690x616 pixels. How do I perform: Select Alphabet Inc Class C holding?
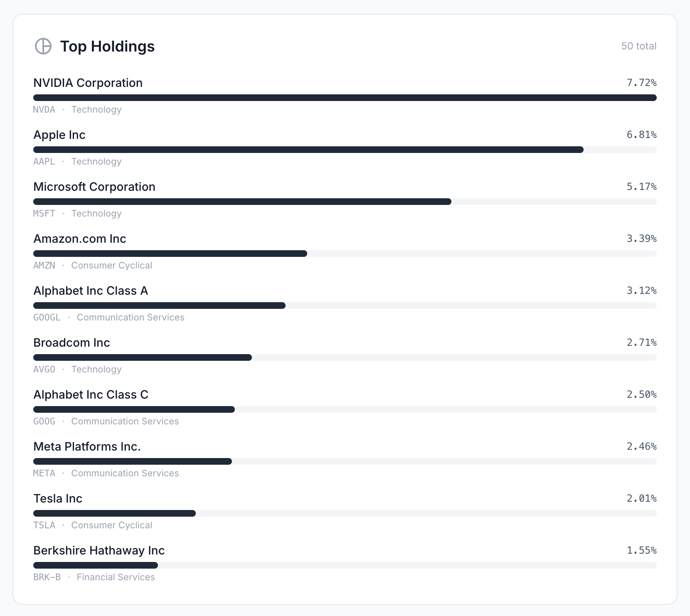click(x=91, y=394)
